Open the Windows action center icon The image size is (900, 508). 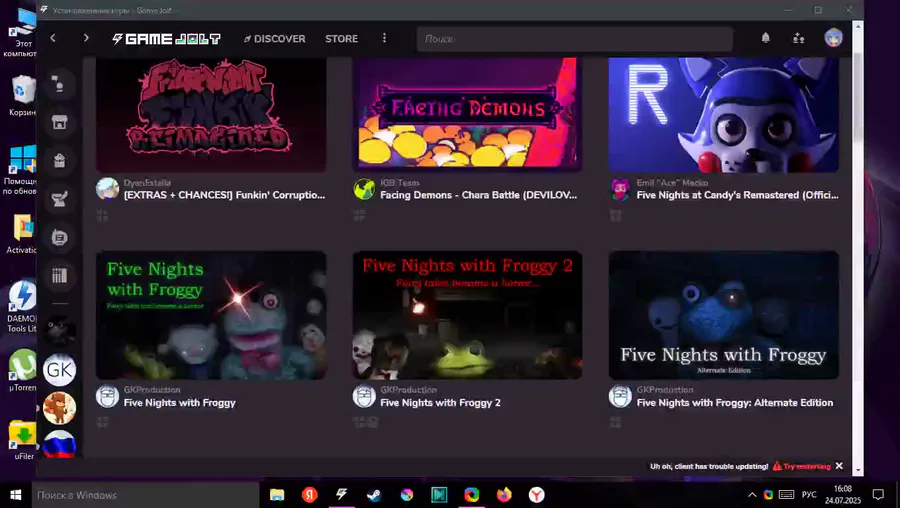878,495
